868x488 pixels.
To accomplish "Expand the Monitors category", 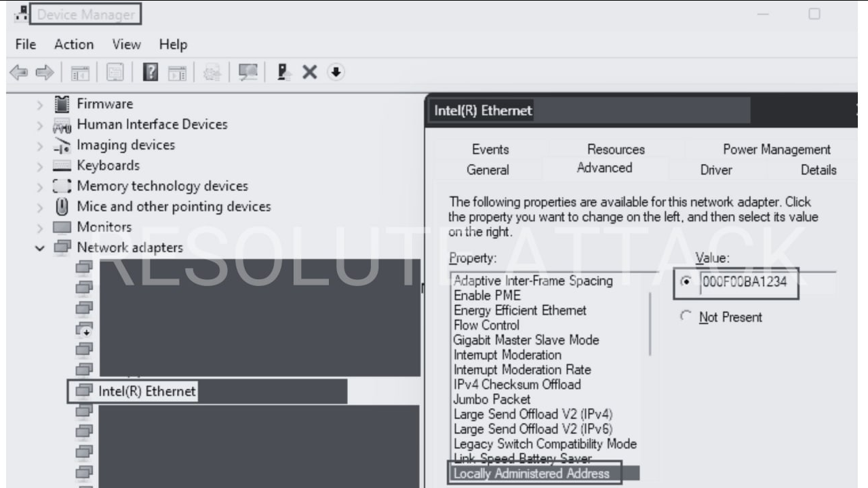I will point(40,227).
